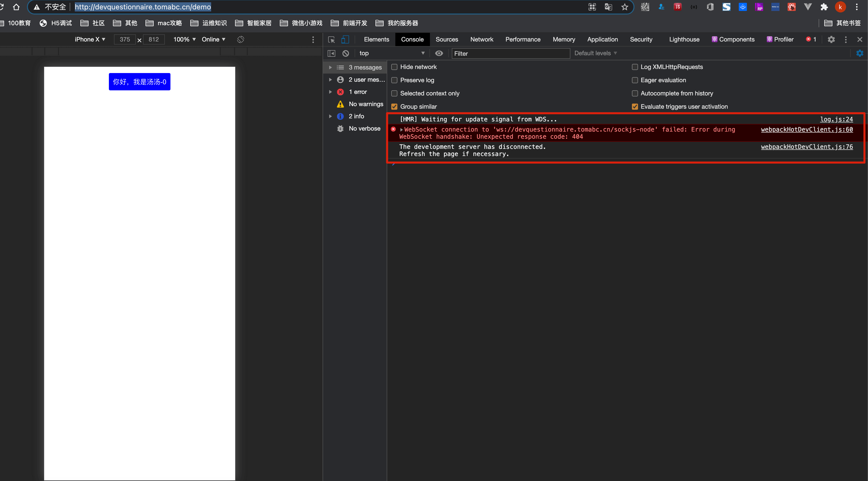The width and height of the screenshot is (868, 481).
Task: Click the blue 你好，我是汤汤-0 button
Action: click(x=139, y=82)
